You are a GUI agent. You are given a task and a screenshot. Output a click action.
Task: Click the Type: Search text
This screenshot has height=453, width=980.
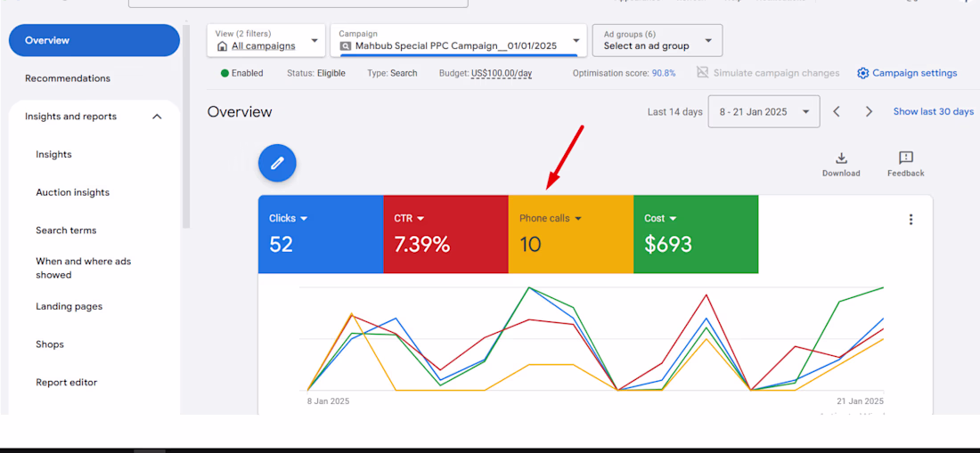(392, 73)
